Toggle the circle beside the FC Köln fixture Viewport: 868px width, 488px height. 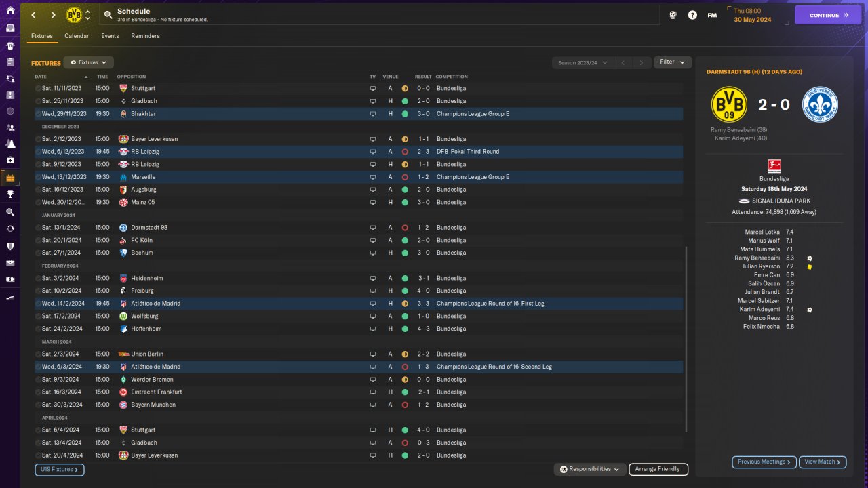pyautogui.click(x=38, y=240)
